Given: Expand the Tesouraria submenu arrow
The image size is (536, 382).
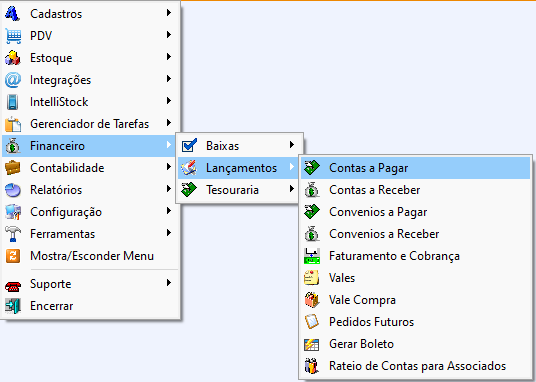Looking at the screenshot, I should point(292,189).
